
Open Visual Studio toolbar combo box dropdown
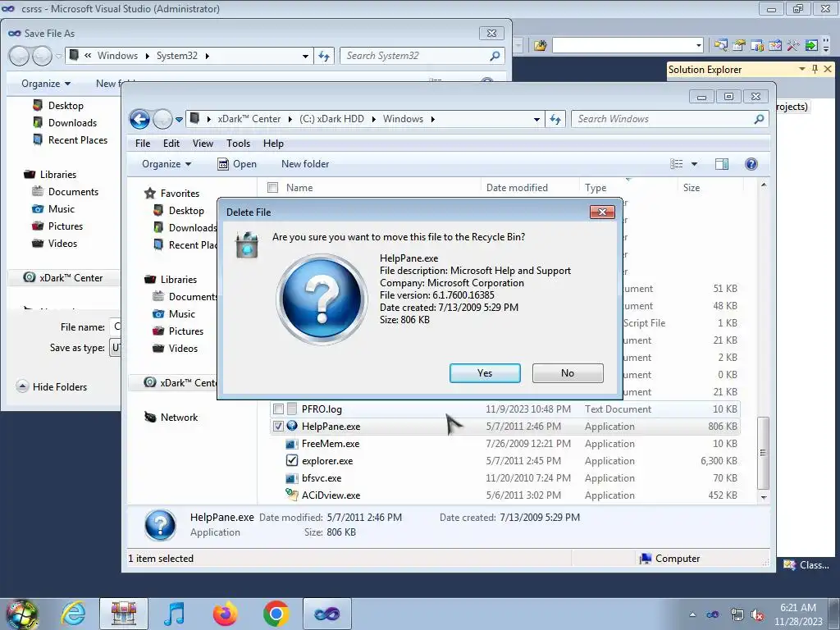(x=698, y=46)
